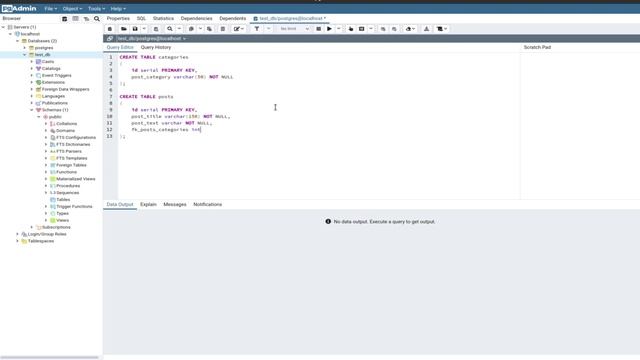The image size is (640, 360).
Task: Open the Object menu
Action: point(72,9)
